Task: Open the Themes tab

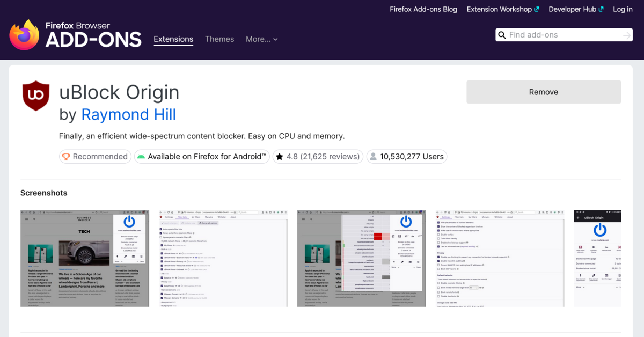Action: [219, 39]
